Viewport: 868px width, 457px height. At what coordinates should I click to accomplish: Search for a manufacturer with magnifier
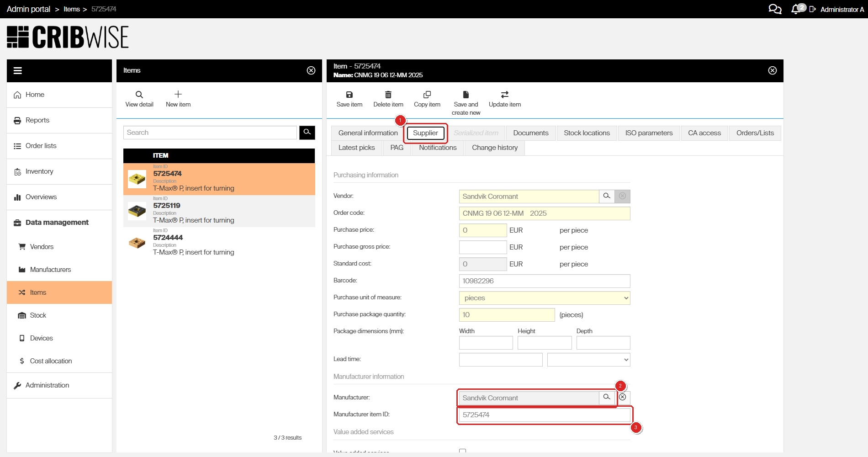[607, 398]
